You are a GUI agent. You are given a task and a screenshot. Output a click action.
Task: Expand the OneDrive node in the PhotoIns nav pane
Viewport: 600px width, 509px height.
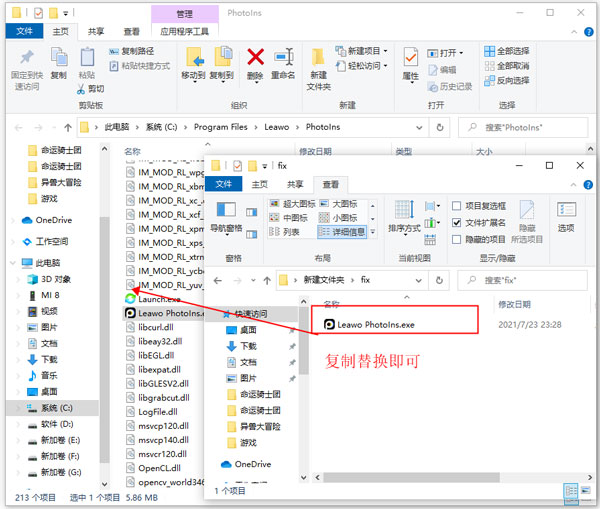point(13,220)
